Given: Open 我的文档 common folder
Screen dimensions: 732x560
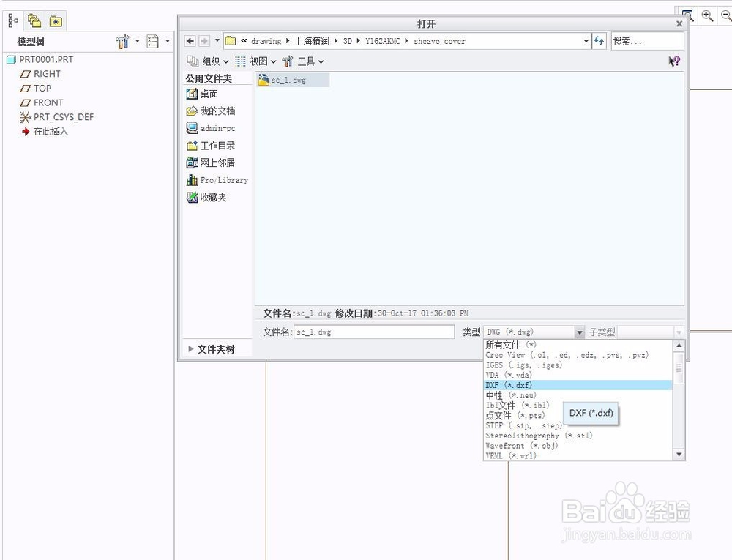Looking at the screenshot, I should 211,111.
